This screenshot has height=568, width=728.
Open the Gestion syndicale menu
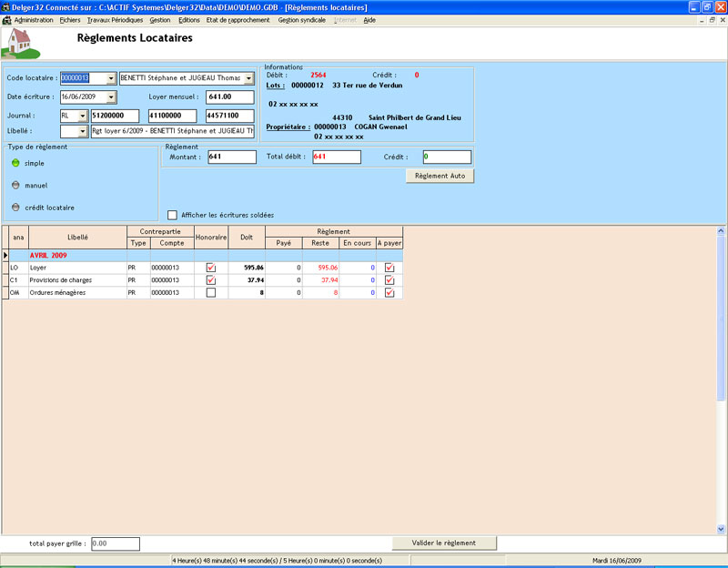point(301,19)
